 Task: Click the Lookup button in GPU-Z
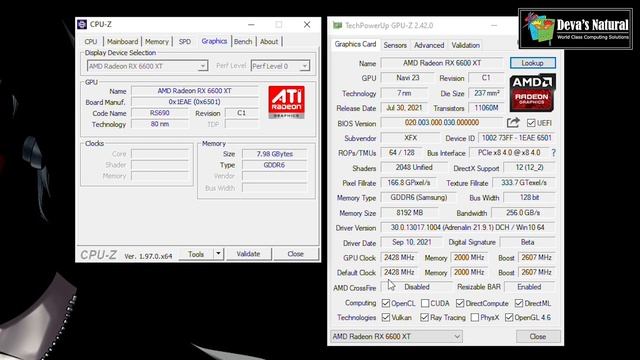point(532,63)
